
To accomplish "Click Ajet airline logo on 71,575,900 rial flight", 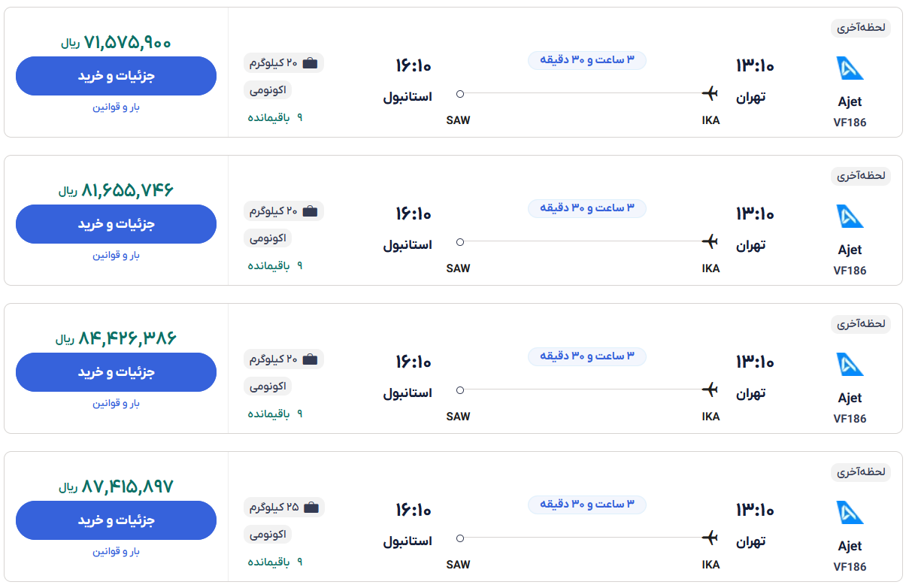I will 850,68.
